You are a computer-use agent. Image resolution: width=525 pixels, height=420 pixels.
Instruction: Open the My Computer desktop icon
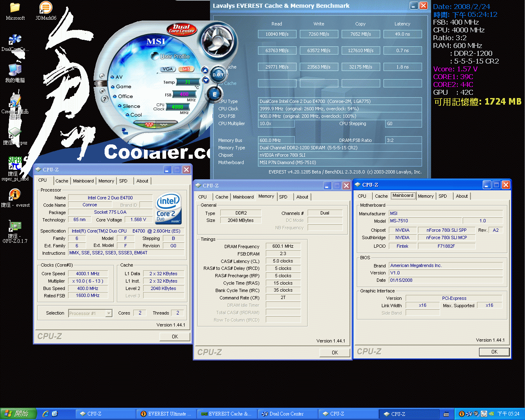pyautogui.click(x=15, y=73)
